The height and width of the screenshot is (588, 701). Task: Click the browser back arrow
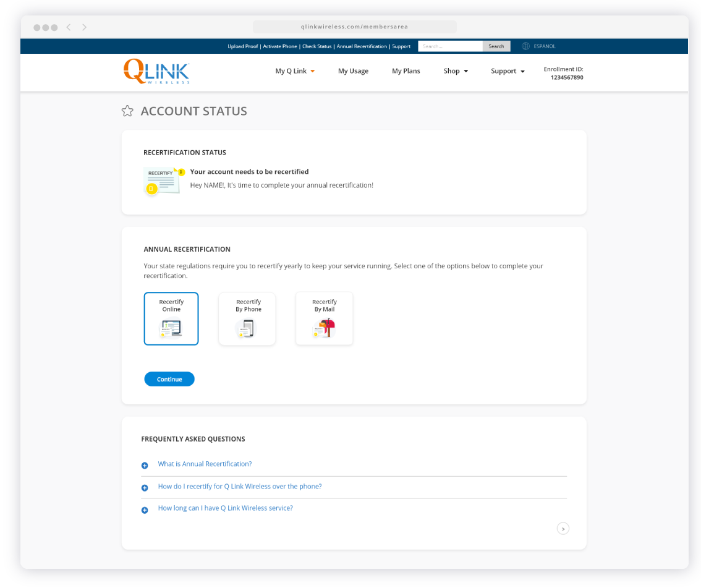[69, 27]
